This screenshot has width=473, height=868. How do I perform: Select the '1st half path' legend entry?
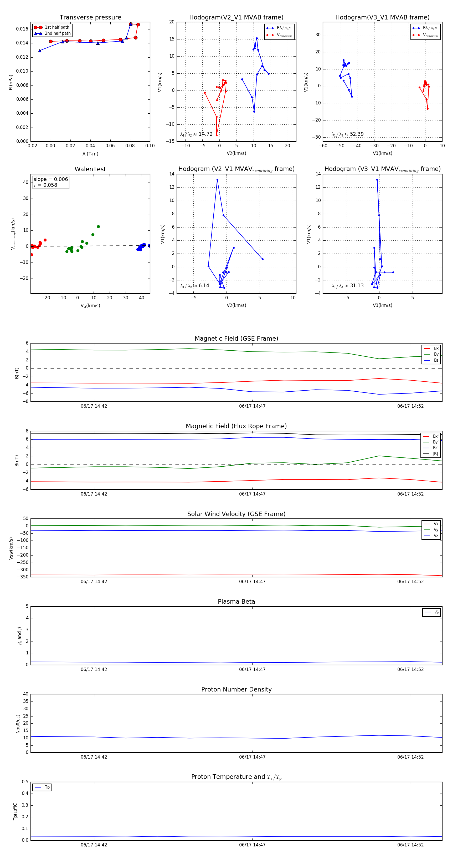(52, 27)
